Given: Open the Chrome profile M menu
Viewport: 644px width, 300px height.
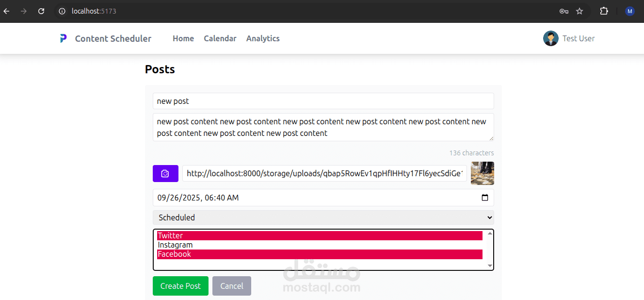Looking at the screenshot, I should 630,11.
